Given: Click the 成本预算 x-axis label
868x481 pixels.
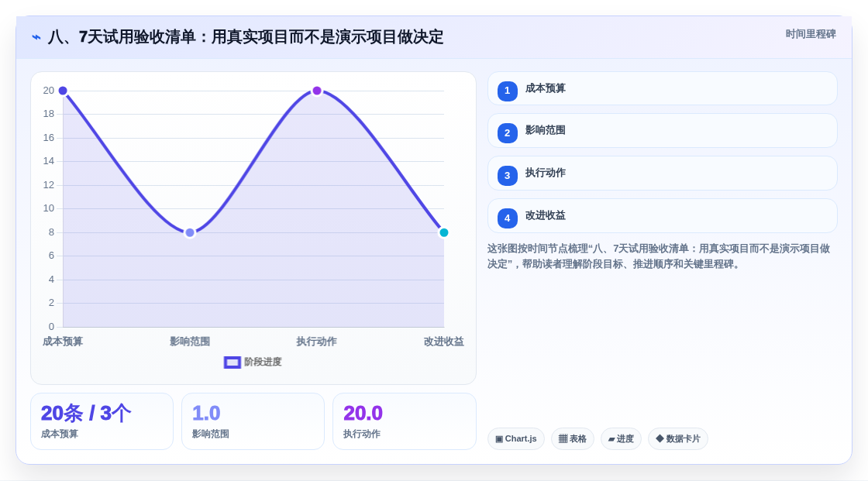Looking at the screenshot, I should point(63,342).
